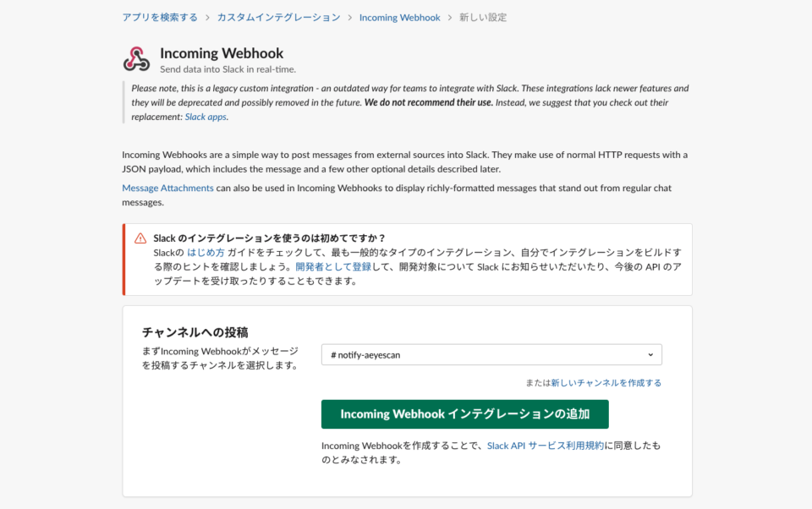
Task: Open the Message Attachments link
Action: 167,188
